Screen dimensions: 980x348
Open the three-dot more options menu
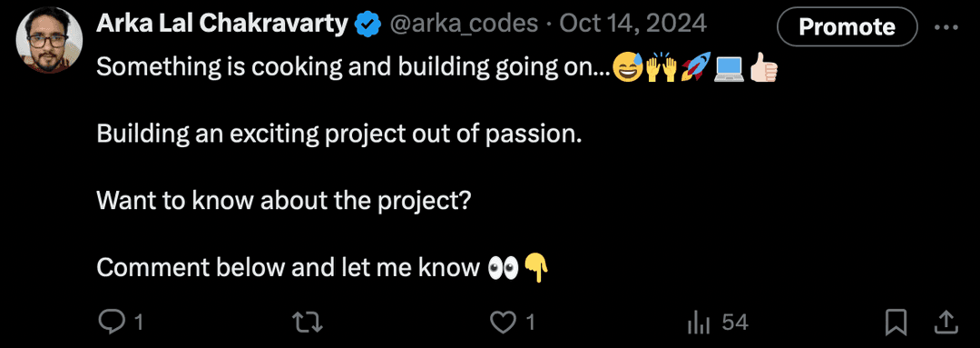tap(946, 27)
